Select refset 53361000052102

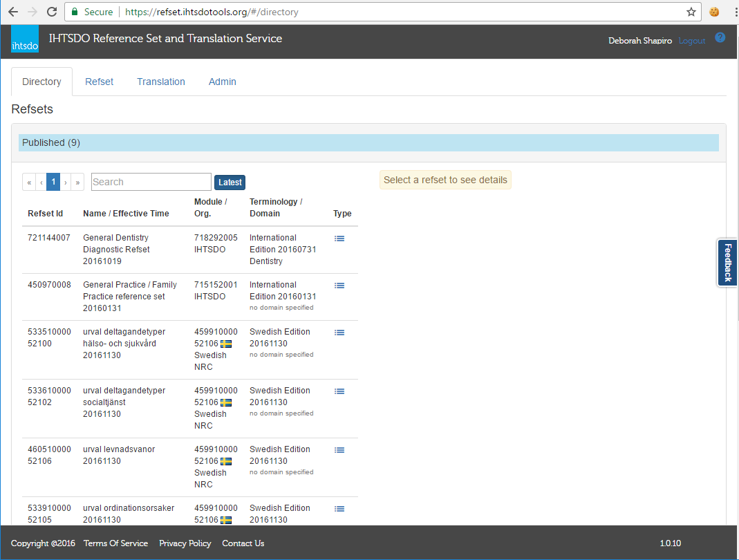pyautogui.click(x=49, y=396)
